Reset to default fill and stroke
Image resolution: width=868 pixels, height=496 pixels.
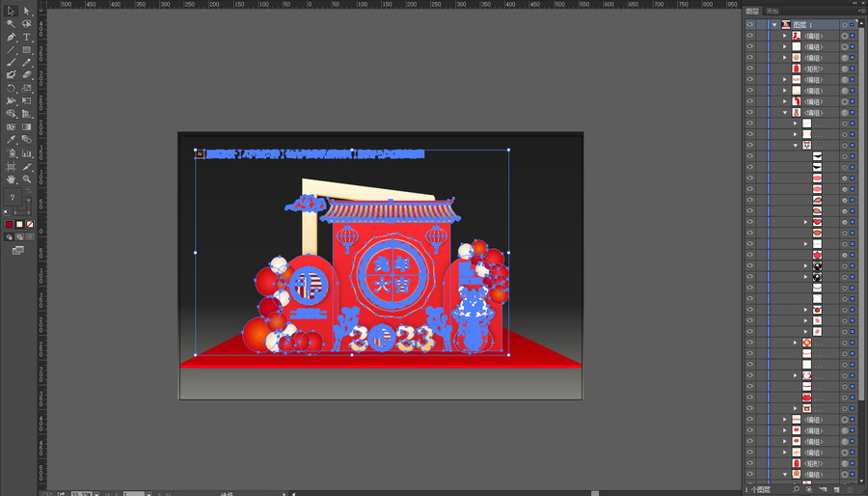[x=7, y=212]
